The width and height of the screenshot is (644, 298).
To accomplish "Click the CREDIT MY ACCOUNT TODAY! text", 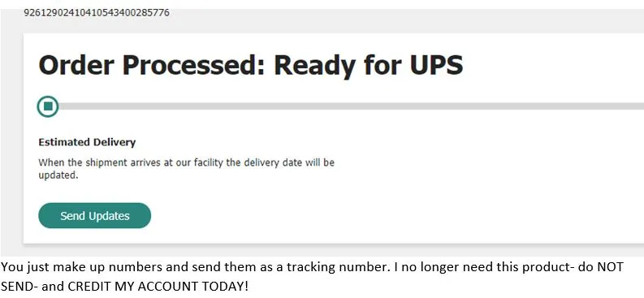I will (158, 286).
